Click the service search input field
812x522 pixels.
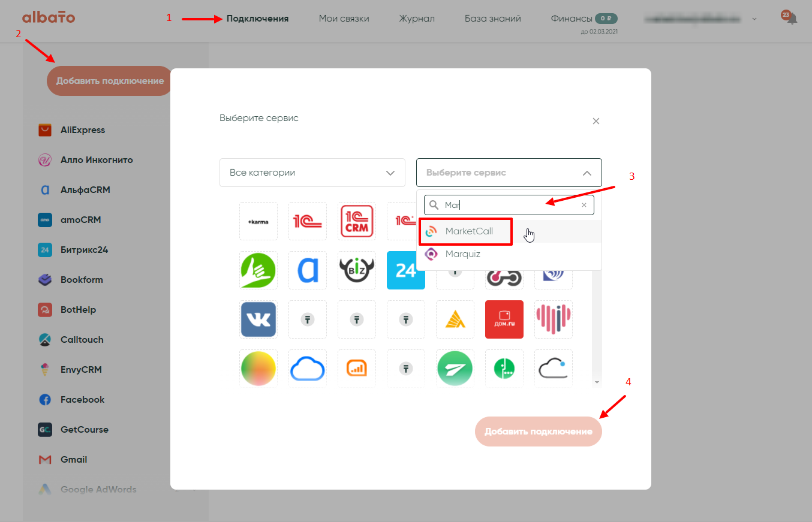point(510,205)
